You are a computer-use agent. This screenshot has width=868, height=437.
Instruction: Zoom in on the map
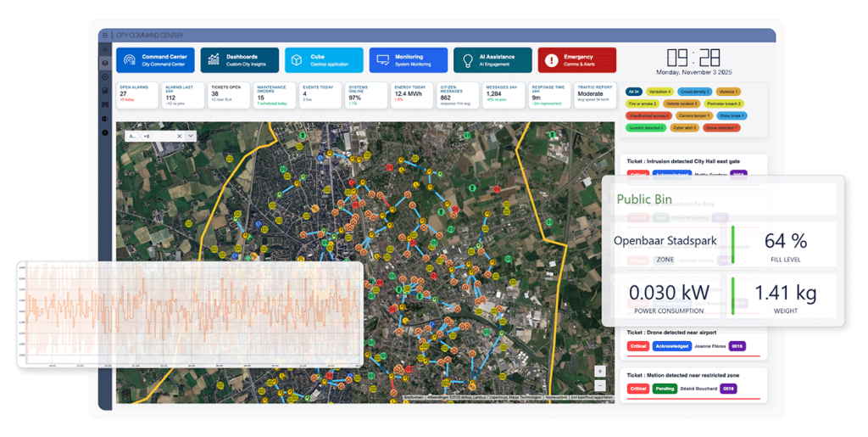click(x=600, y=371)
